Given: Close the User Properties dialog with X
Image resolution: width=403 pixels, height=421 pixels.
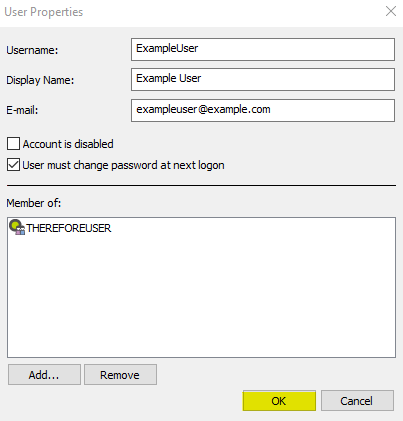Looking at the screenshot, I should pyautogui.click(x=391, y=11).
